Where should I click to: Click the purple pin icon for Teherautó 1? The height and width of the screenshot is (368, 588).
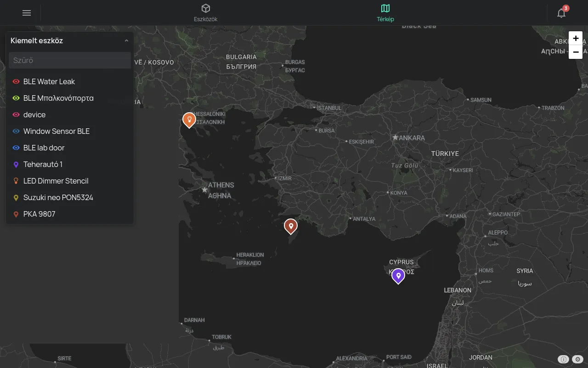[16, 164]
